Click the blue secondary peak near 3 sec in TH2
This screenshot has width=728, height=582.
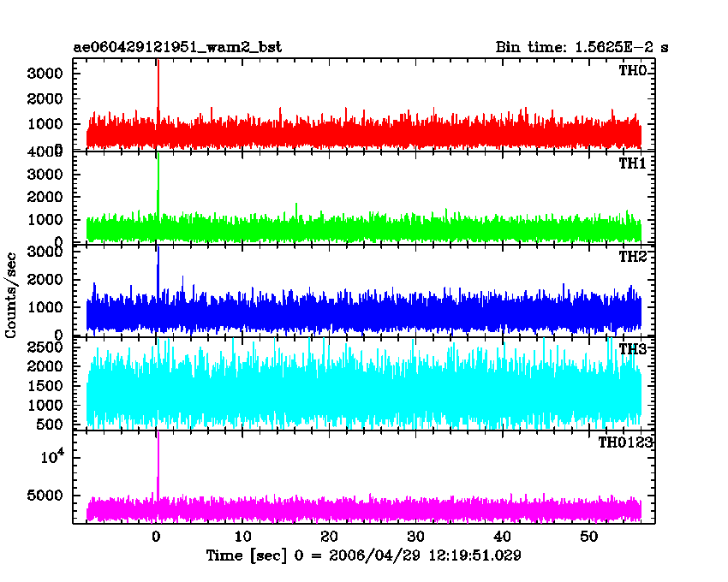[182, 284]
